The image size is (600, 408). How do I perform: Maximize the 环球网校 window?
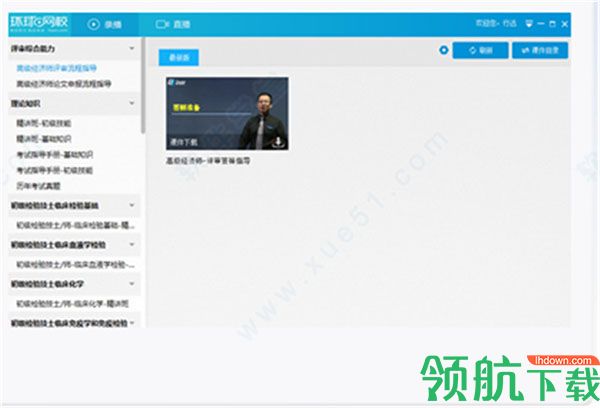(552, 24)
